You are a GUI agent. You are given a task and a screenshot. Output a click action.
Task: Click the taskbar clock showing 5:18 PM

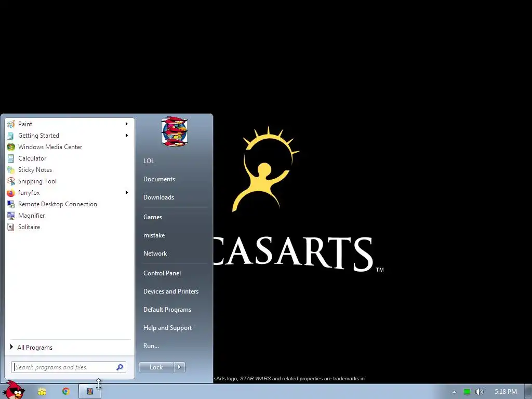pos(506,392)
